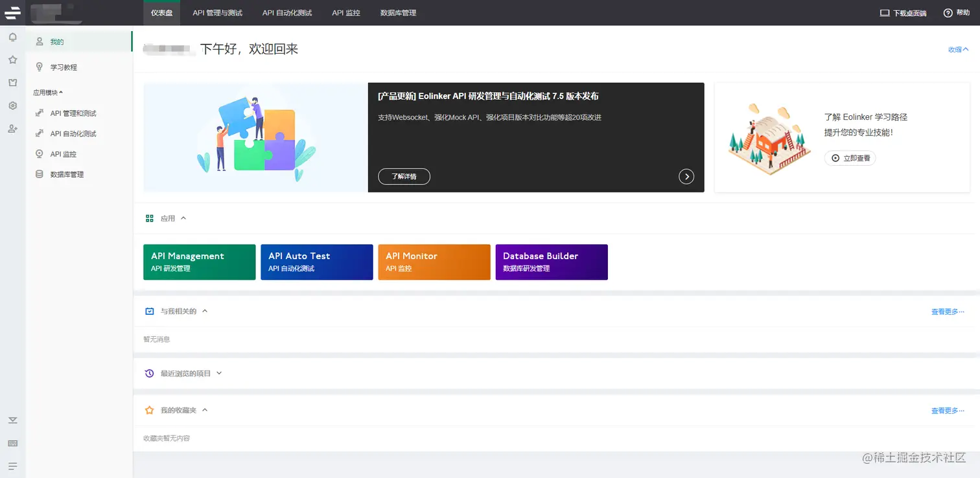Click 收缩 to collapse the welcome banner

pos(959,49)
